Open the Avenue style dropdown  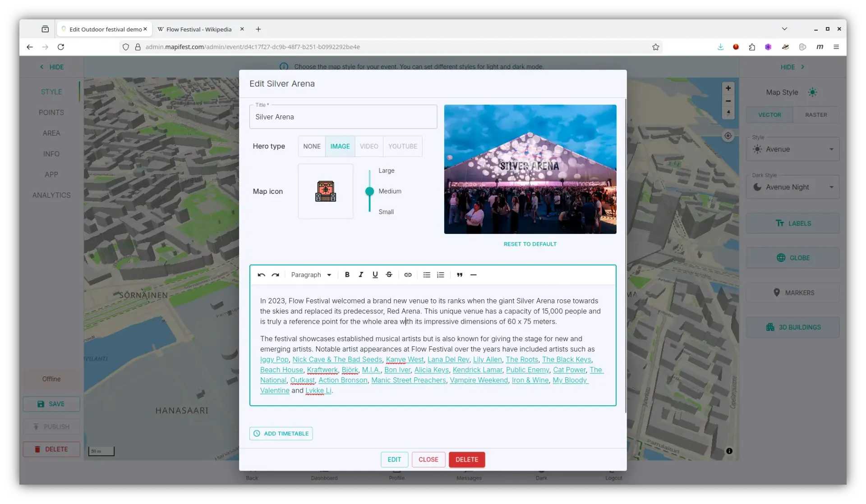[792, 149]
